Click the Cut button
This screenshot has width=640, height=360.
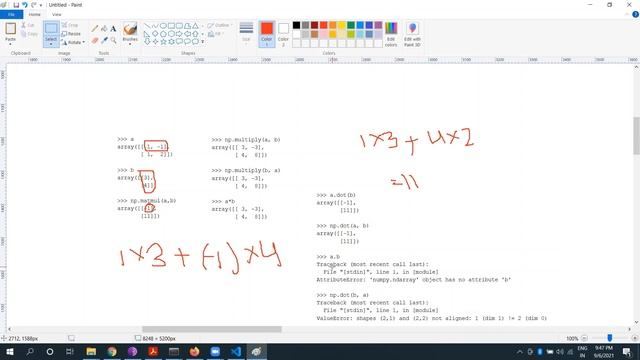[x=28, y=25]
